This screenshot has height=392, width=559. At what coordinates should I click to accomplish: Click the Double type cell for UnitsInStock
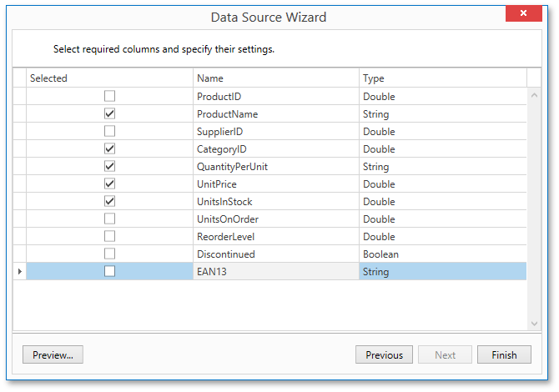point(443,201)
